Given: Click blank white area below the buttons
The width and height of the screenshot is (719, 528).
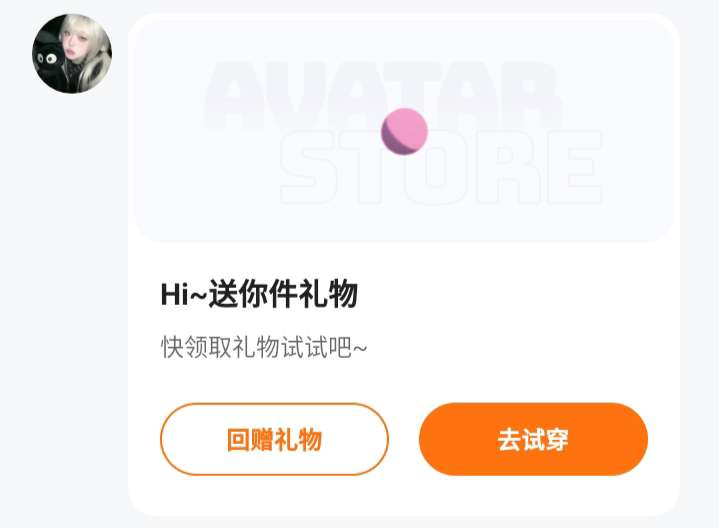Looking at the screenshot, I should pos(404,495).
